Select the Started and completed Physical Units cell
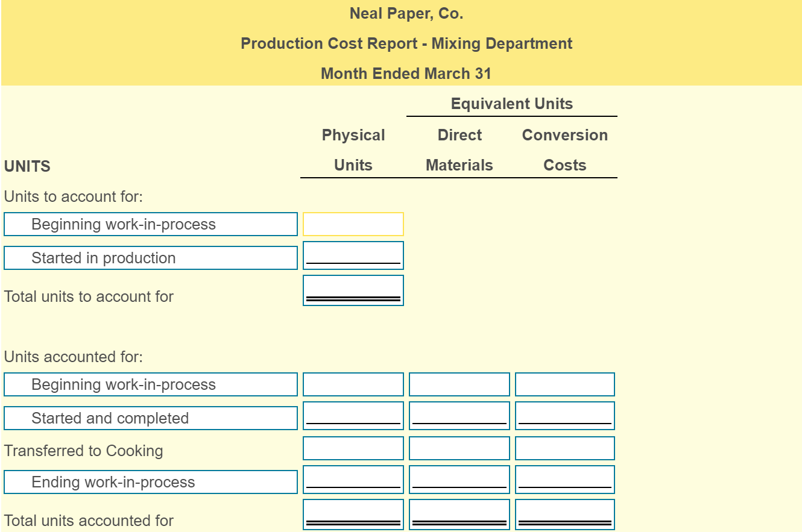The width and height of the screenshot is (802, 532). [x=353, y=416]
